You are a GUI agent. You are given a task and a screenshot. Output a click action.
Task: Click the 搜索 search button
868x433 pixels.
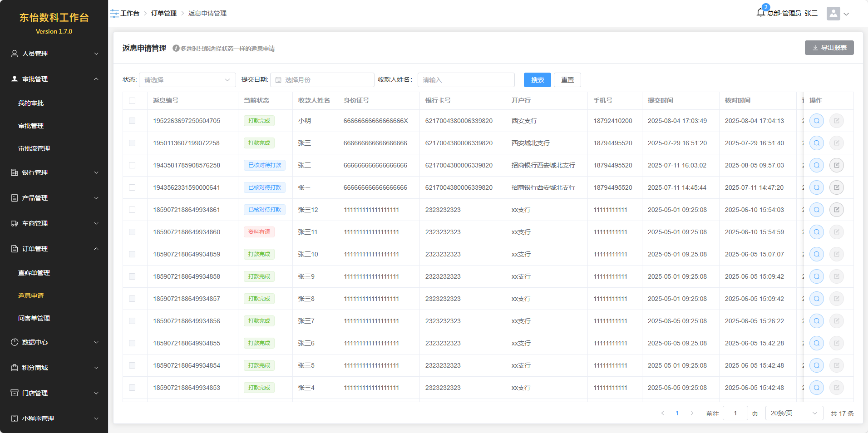pos(537,80)
